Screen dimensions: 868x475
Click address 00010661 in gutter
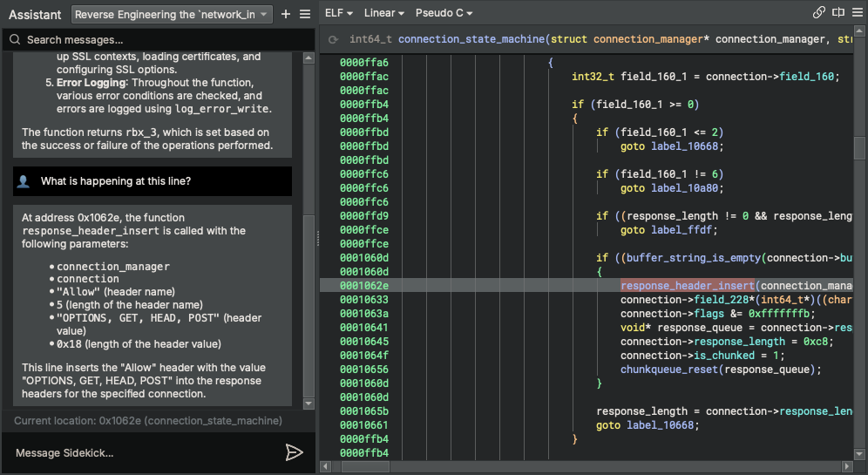click(364, 425)
